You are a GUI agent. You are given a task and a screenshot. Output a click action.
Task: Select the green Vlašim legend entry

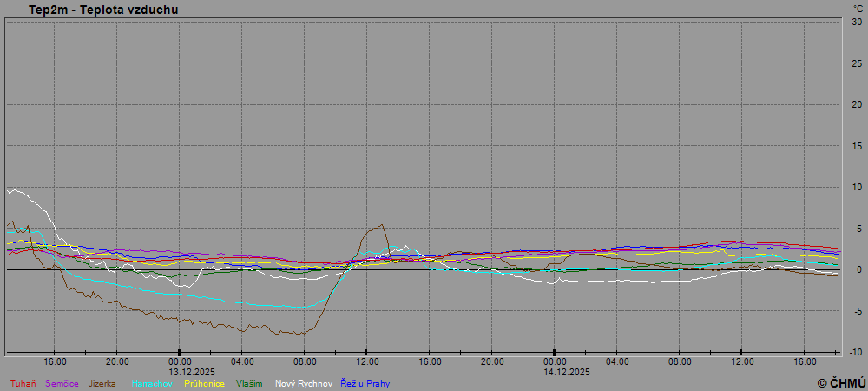250,383
